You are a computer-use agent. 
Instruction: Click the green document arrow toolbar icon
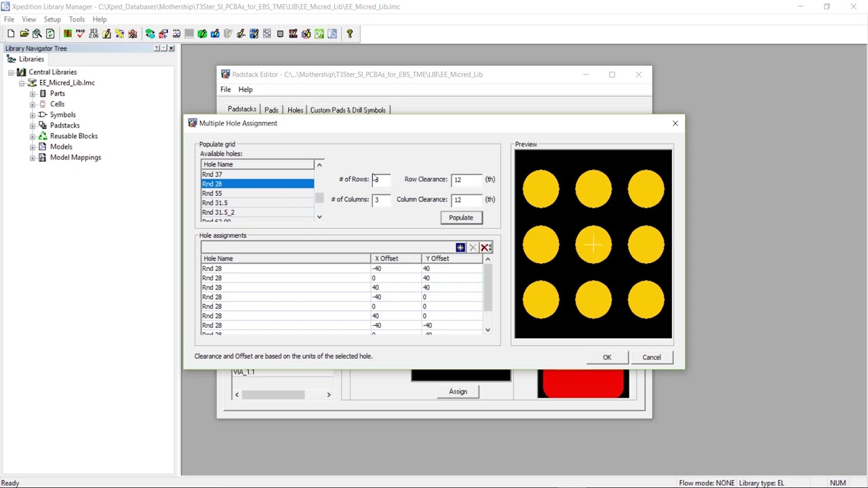[319, 34]
